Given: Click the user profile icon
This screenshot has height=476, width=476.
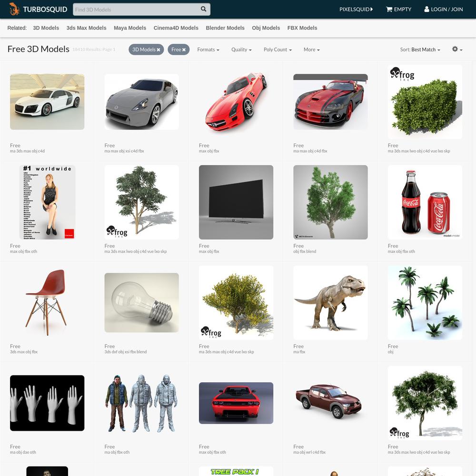Looking at the screenshot, I should click(x=426, y=9).
